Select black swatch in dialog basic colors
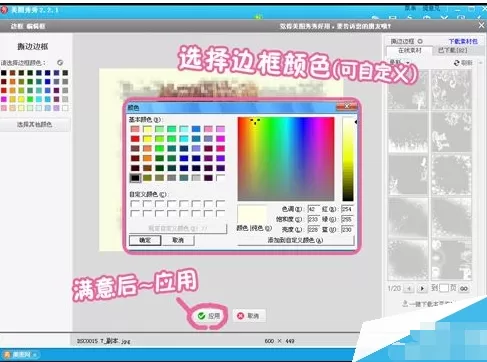Screen dimensions: 487x362 pyautogui.click(x=135, y=178)
